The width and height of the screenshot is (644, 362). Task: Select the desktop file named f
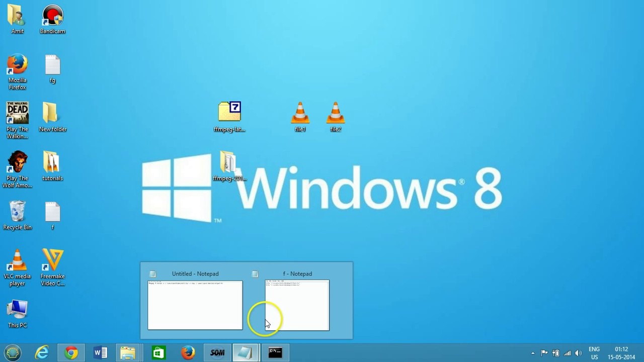point(52,216)
